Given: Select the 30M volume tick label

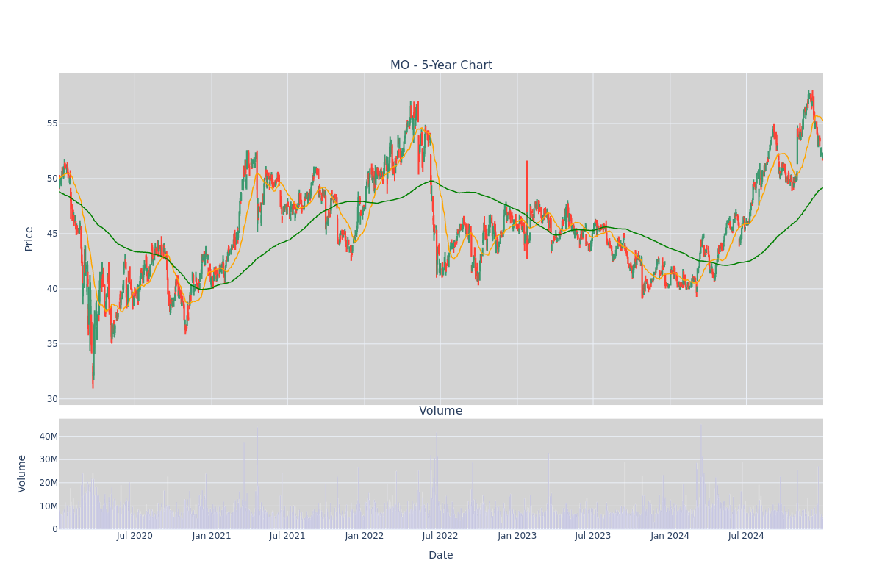Looking at the screenshot, I should 49,459.
